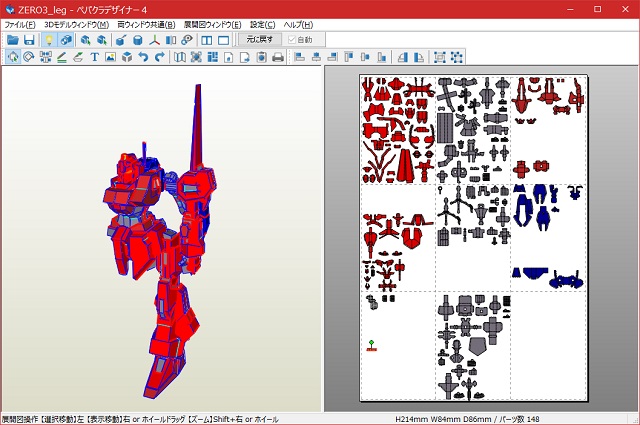Save the project with the floppy icon
Image resolution: width=640 pixels, height=425 pixels.
coord(29,40)
